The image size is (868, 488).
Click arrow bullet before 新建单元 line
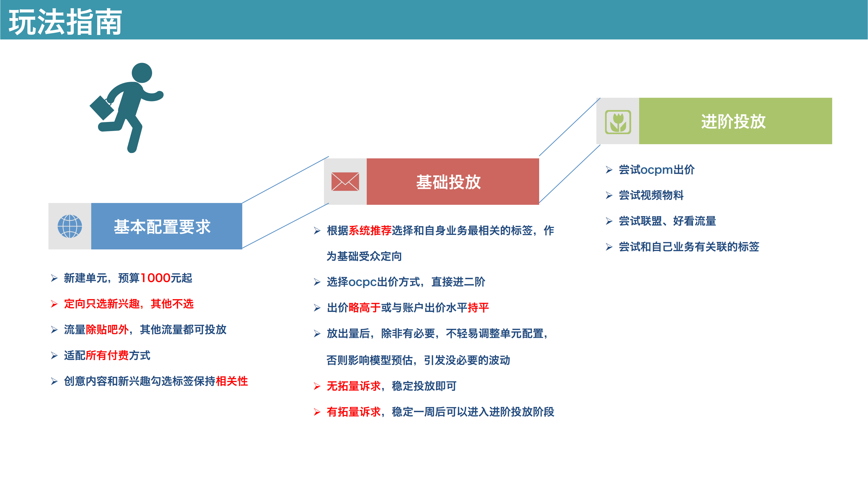click(54, 278)
